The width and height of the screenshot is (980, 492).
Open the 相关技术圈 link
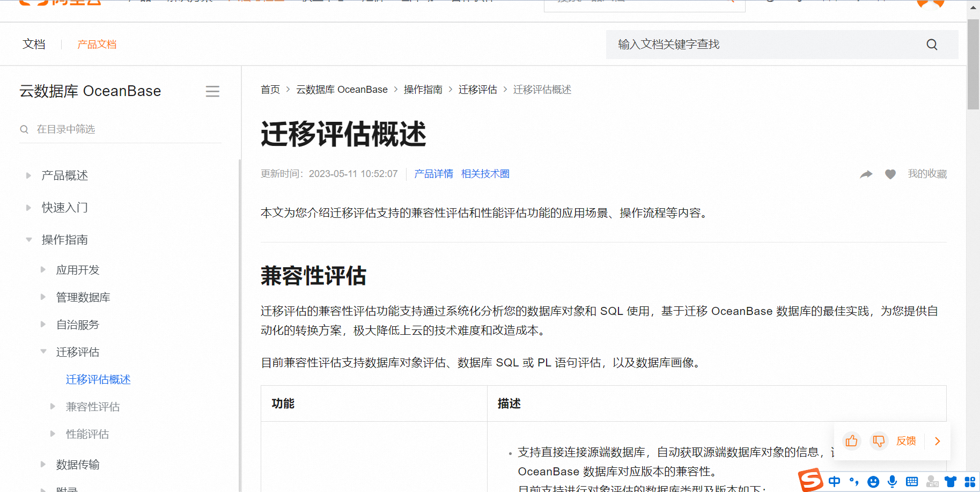pos(485,174)
